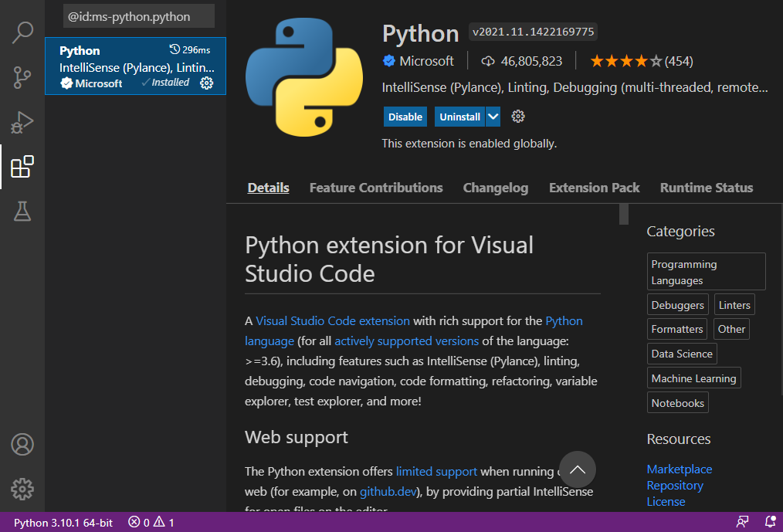This screenshot has width=783, height=532.
Task: Switch to the Changelog tab
Action: tap(495, 188)
